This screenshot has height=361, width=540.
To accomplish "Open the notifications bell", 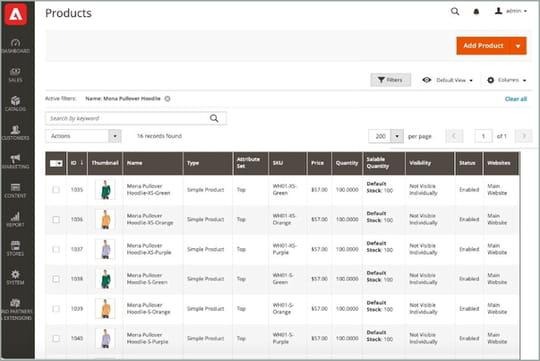I will [476, 12].
